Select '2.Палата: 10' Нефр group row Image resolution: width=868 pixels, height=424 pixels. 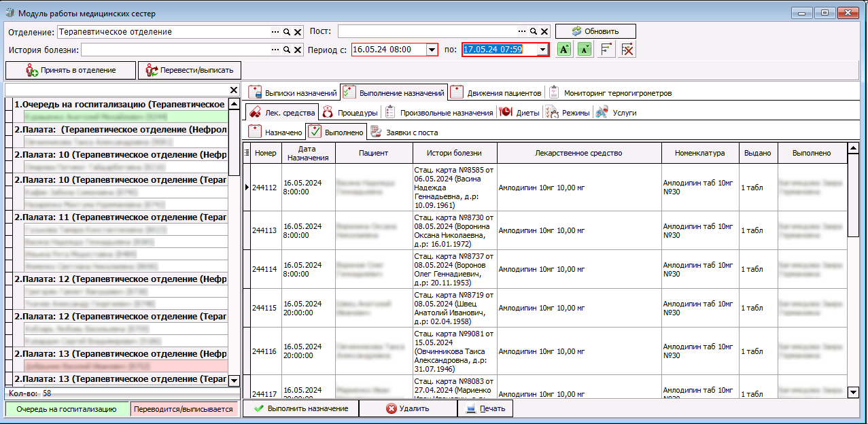(x=120, y=155)
